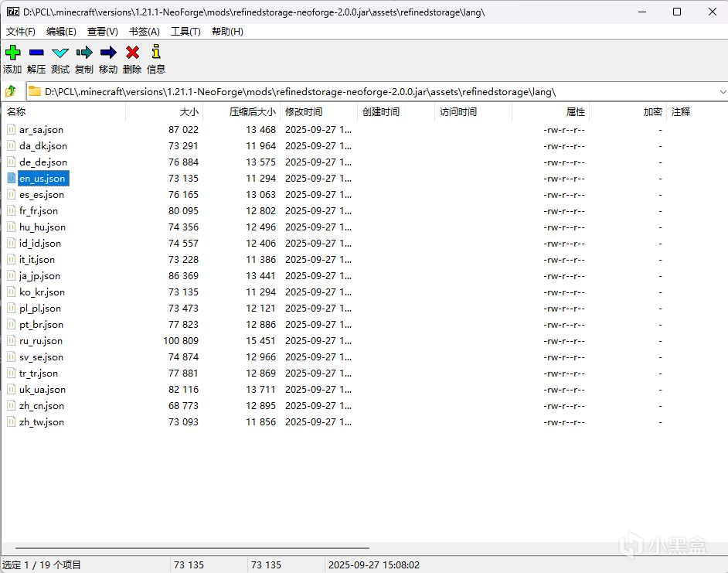Sort by the 创建时间 column header

[396, 111]
